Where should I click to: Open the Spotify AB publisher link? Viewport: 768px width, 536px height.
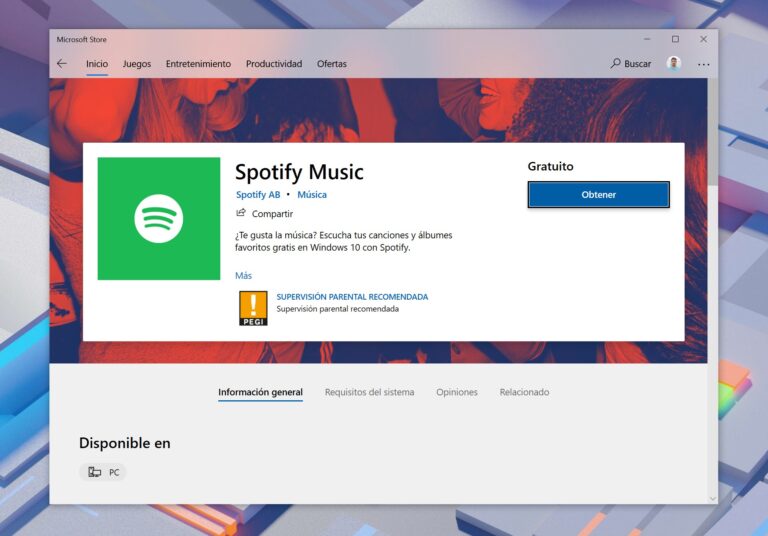tap(258, 195)
